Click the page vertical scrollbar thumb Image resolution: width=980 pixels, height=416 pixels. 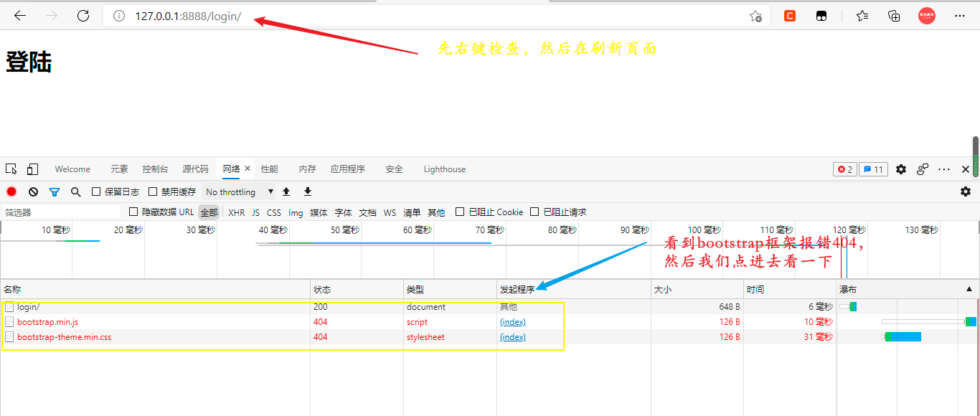pyautogui.click(x=976, y=156)
